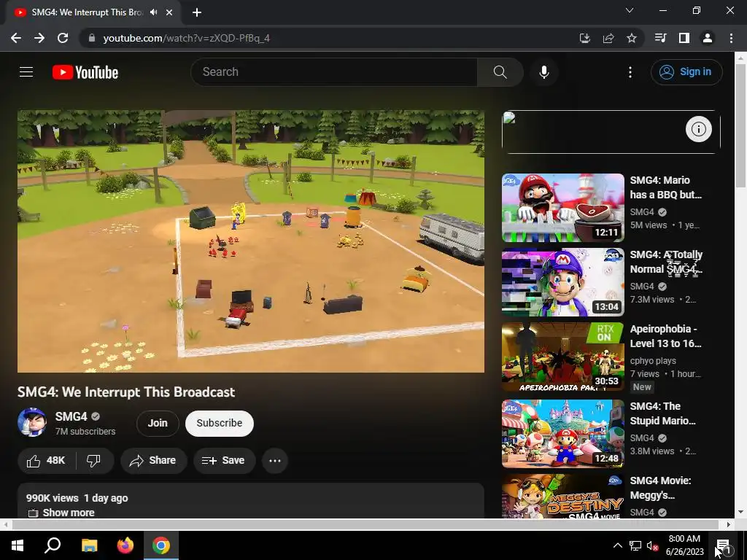Open the Share dialog
This screenshot has width=747, height=560.
tap(153, 461)
